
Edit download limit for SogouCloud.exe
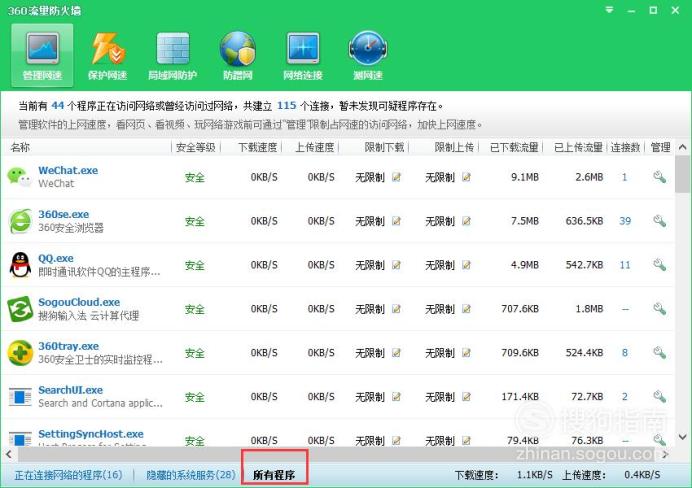[396, 308]
